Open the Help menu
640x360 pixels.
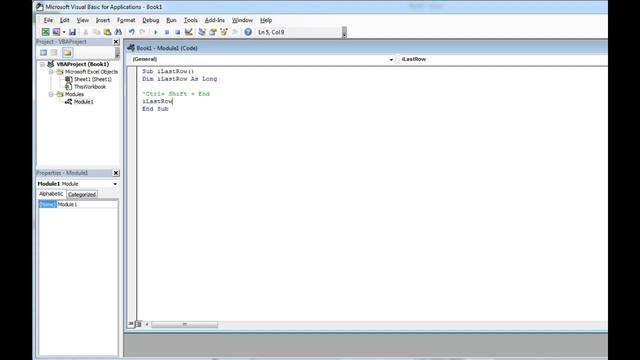click(266, 20)
